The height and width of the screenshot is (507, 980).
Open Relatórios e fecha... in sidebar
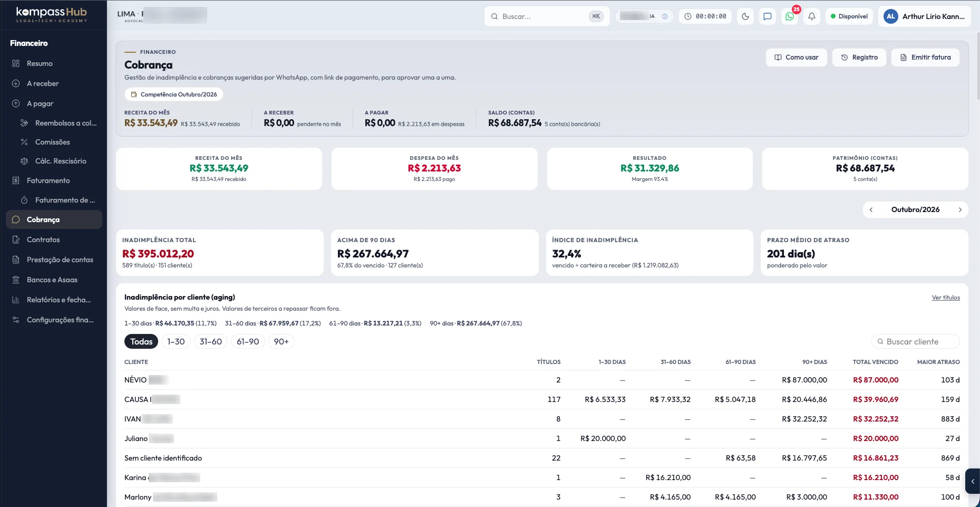click(x=53, y=300)
